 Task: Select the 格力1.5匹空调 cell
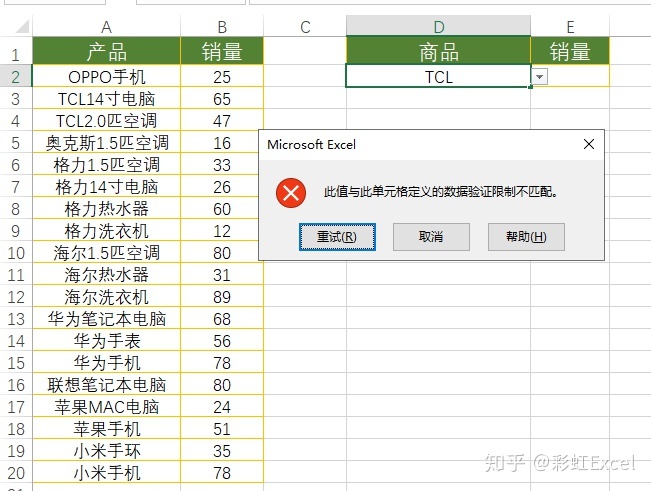(x=106, y=165)
